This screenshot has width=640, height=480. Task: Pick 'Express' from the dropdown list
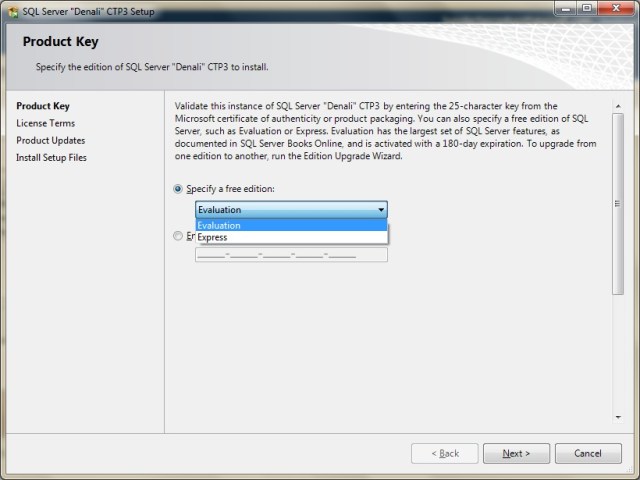pyautogui.click(x=291, y=238)
